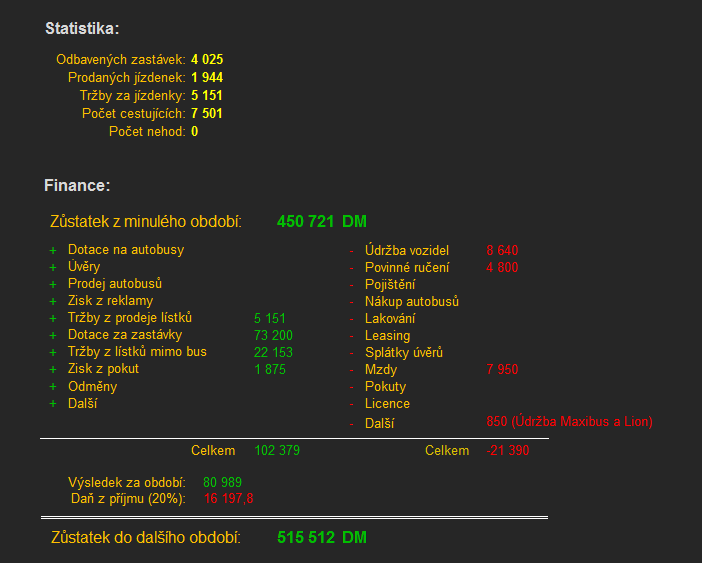Select the Počet cestujících value 7 501

pyautogui.click(x=207, y=114)
